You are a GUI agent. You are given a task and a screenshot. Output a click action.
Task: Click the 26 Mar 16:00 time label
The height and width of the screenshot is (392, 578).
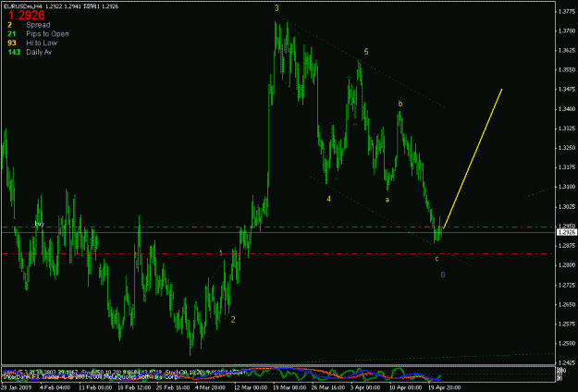pyautogui.click(x=328, y=387)
